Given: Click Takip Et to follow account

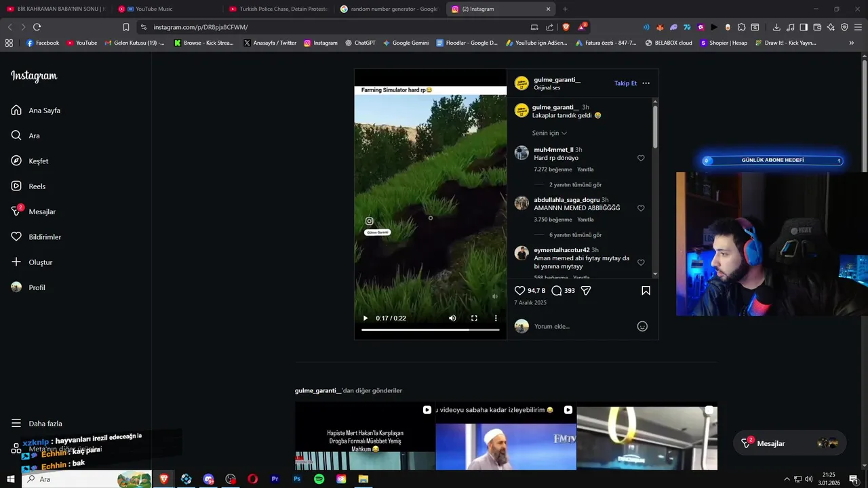Looking at the screenshot, I should click(x=625, y=83).
